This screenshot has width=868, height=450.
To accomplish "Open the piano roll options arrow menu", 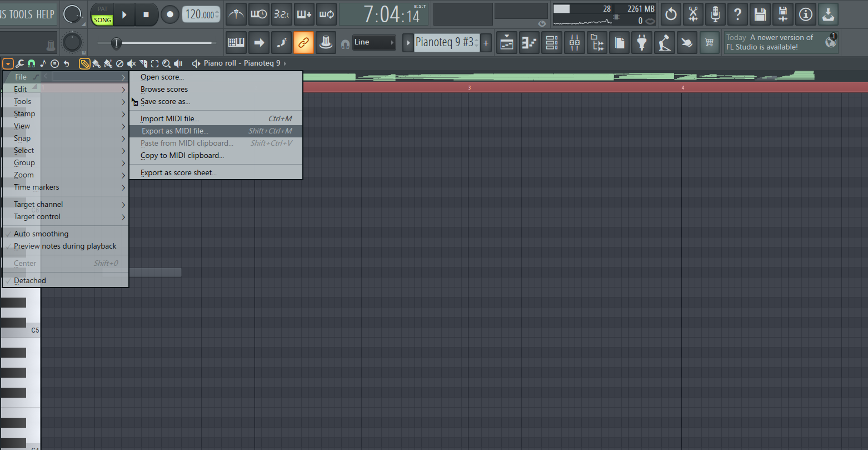I will click(x=8, y=63).
